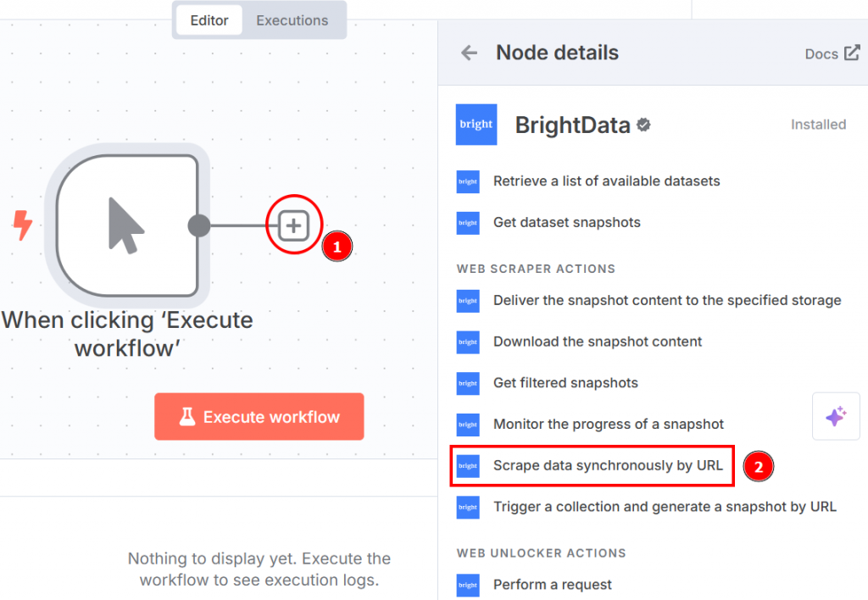Switch to the Executions tab

point(292,19)
